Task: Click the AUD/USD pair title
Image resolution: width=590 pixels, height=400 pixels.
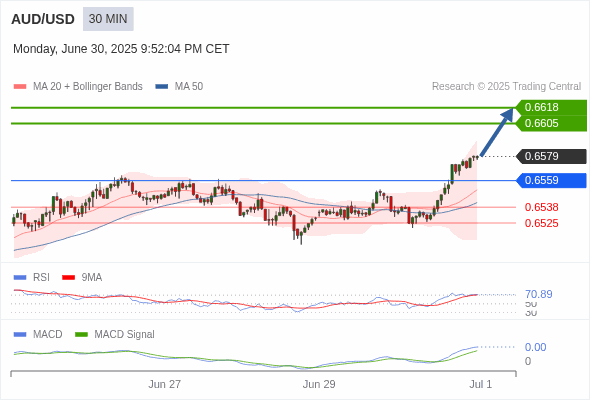Action: tap(43, 19)
